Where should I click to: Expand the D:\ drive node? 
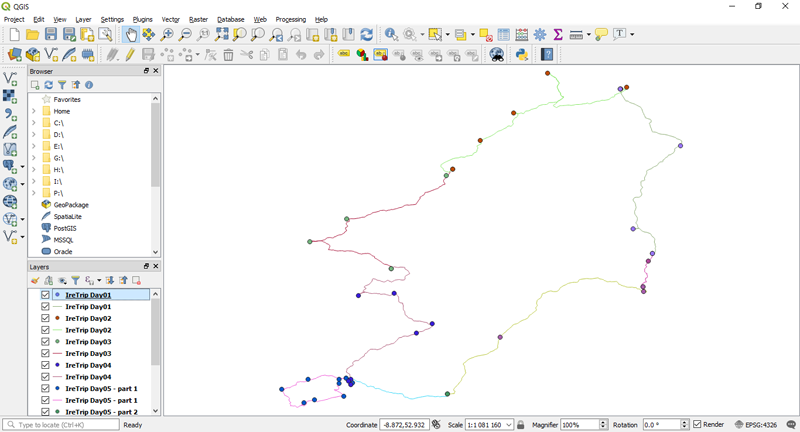point(34,135)
